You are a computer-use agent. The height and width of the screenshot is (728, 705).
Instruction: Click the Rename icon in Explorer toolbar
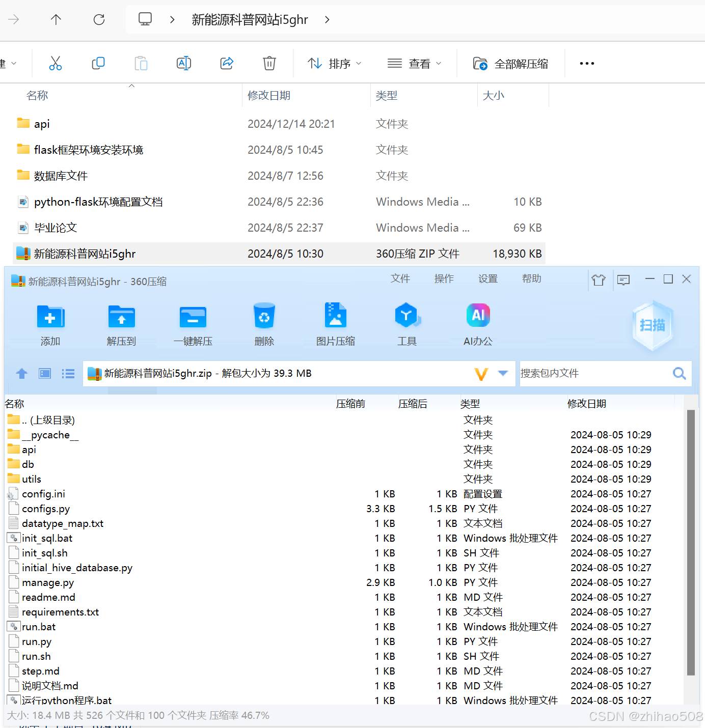[x=183, y=63]
